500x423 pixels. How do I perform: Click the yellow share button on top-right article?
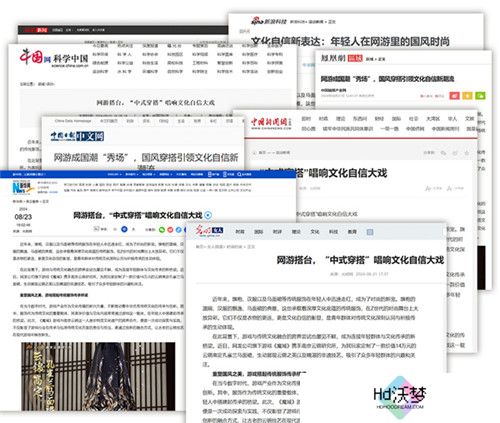click(467, 96)
